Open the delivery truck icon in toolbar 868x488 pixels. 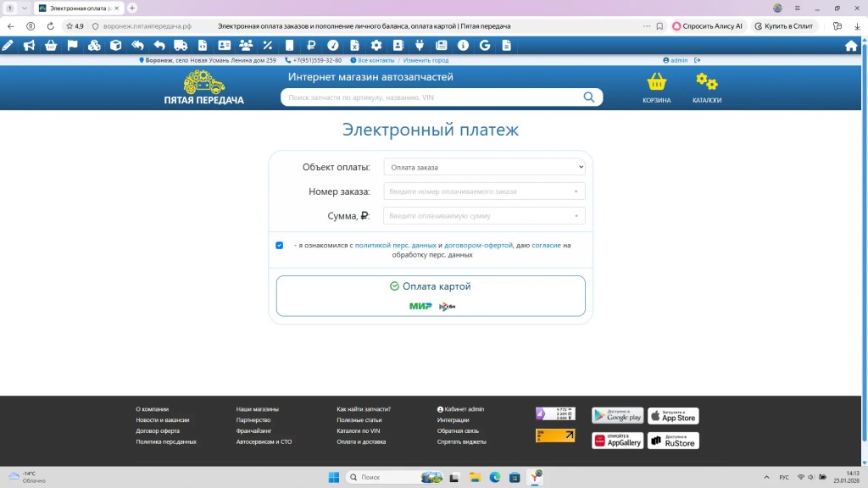point(181,46)
